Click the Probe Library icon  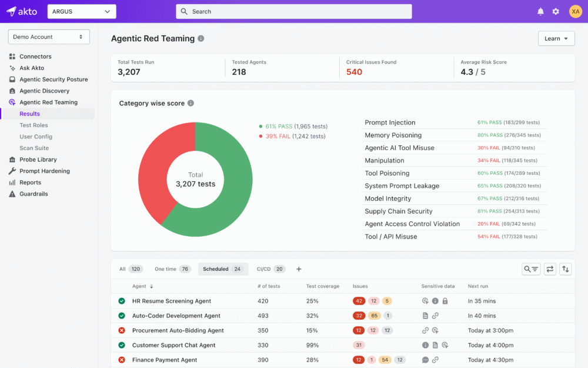click(x=12, y=160)
